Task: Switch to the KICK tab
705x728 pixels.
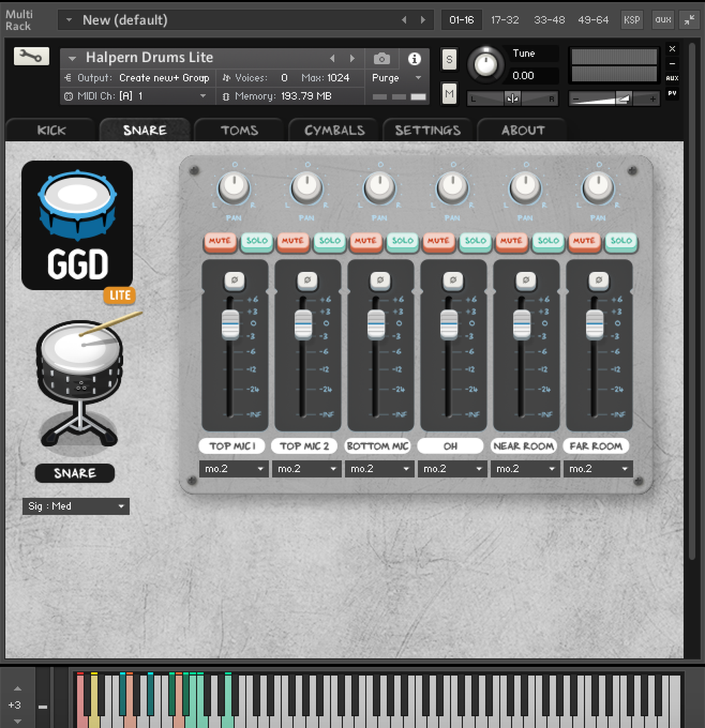Action: tap(51, 130)
